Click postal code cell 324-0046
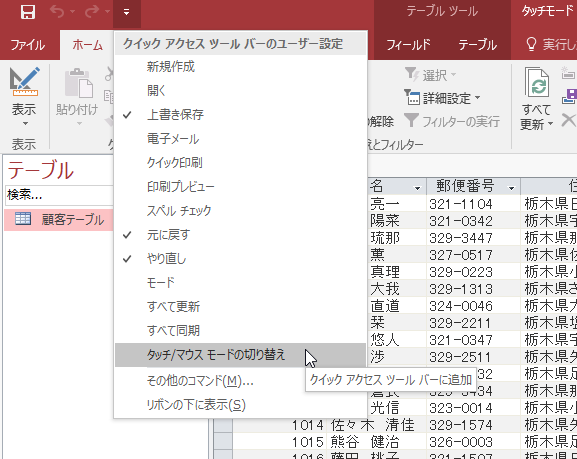Image resolution: width=577 pixels, height=459 pixels. point(473,306)
